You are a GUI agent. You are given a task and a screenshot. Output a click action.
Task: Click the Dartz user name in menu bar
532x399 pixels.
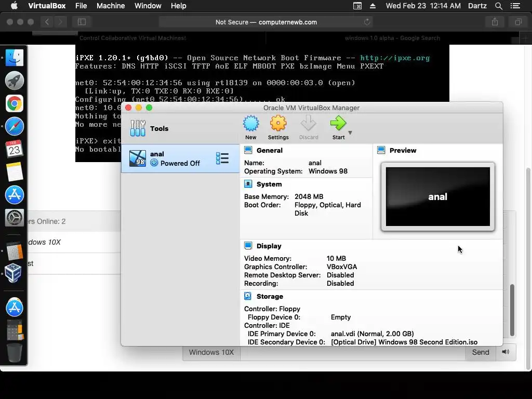(x=477, y=6)
